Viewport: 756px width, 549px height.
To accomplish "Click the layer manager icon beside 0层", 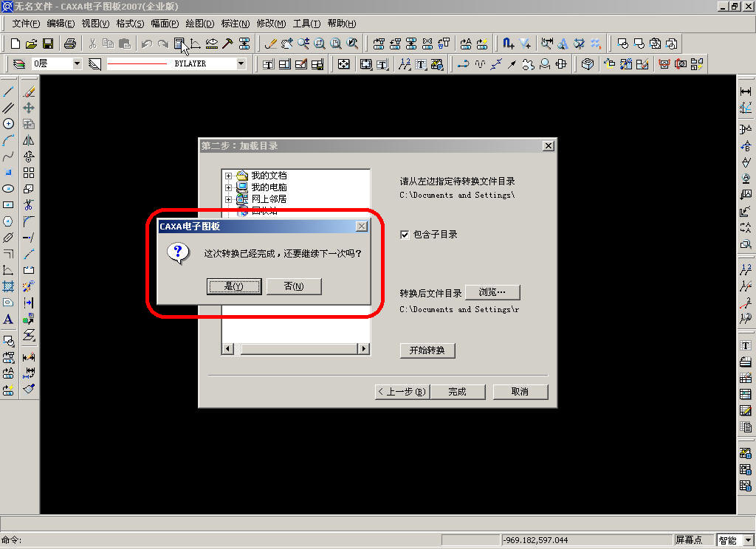I will tap(18, 63).
